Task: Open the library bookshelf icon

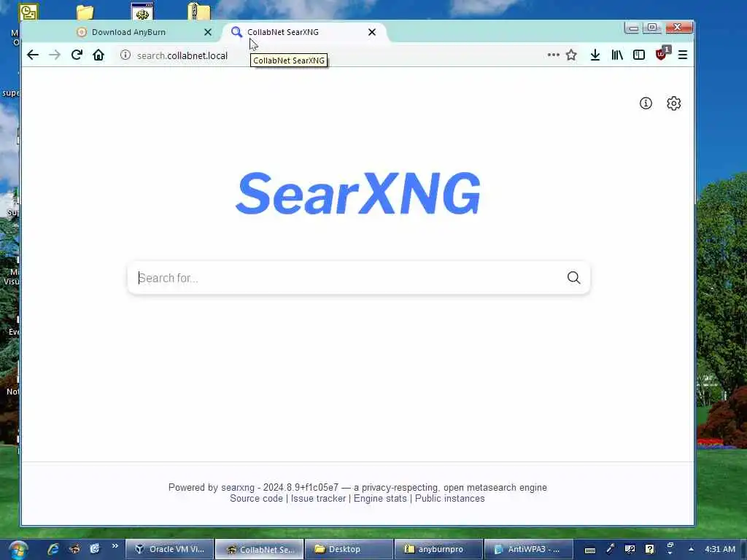Action: 617,55
